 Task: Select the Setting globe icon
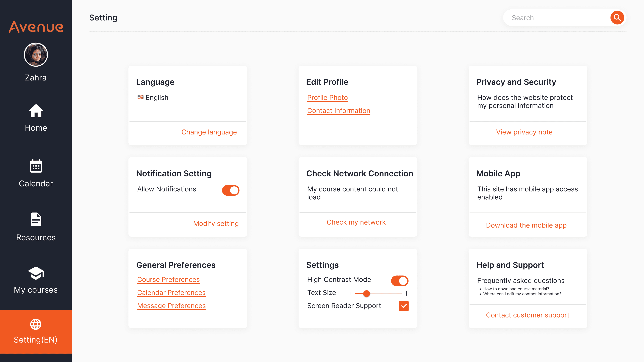36,324
